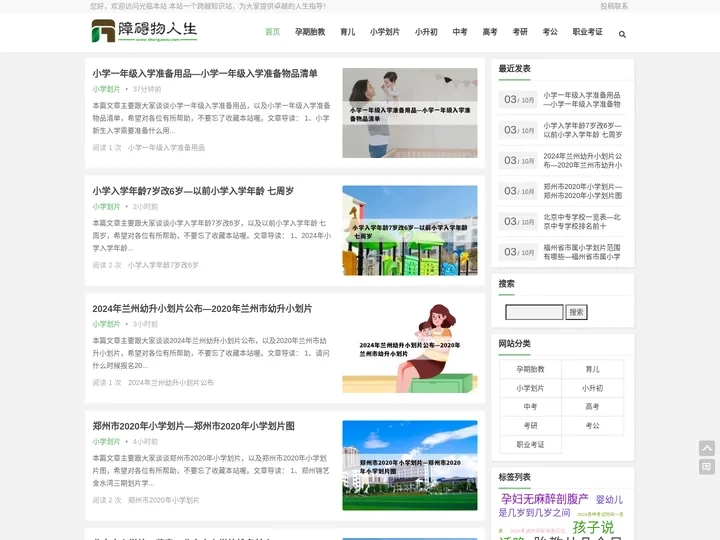Viewport: 720px width, 540px height.
Task: Select 孕期胎教 in 网站分类 grid
Action: pos(530,369)
